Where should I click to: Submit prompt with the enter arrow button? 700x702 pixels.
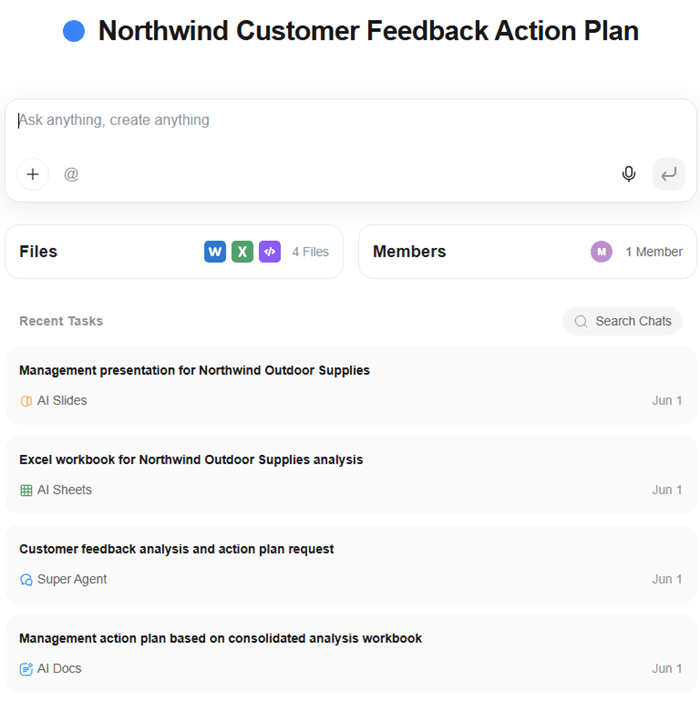[x=669, y=174]
